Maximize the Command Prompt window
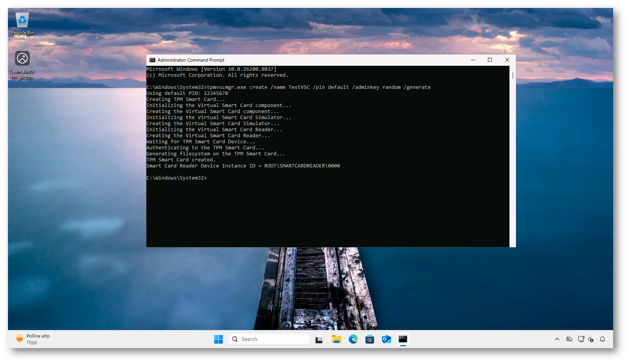Screen dimensions: 629x364 tap(490, 60)
